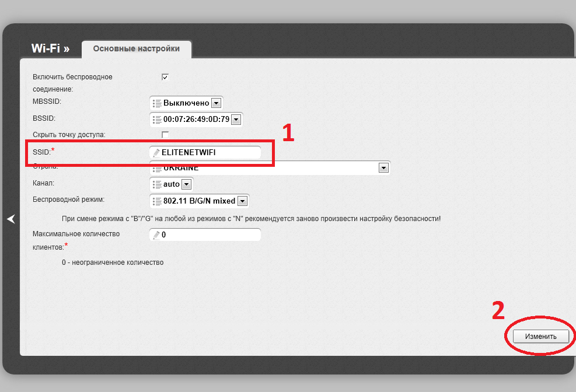The height and width of the screenshot is (392, 576).
Task: Enable the hide access point checkbox
Action: [x=165, y=135]
